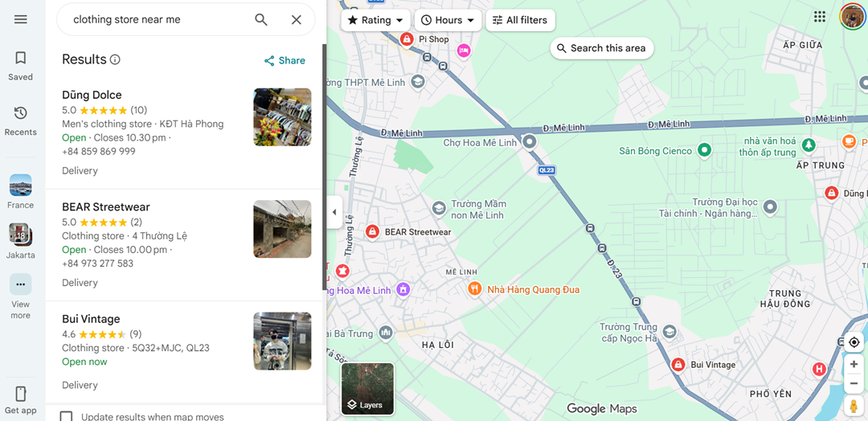Click the QL23 route shield
Image resolution: width=868 pixels, height=421 pixels.
(x=547, y=170)
